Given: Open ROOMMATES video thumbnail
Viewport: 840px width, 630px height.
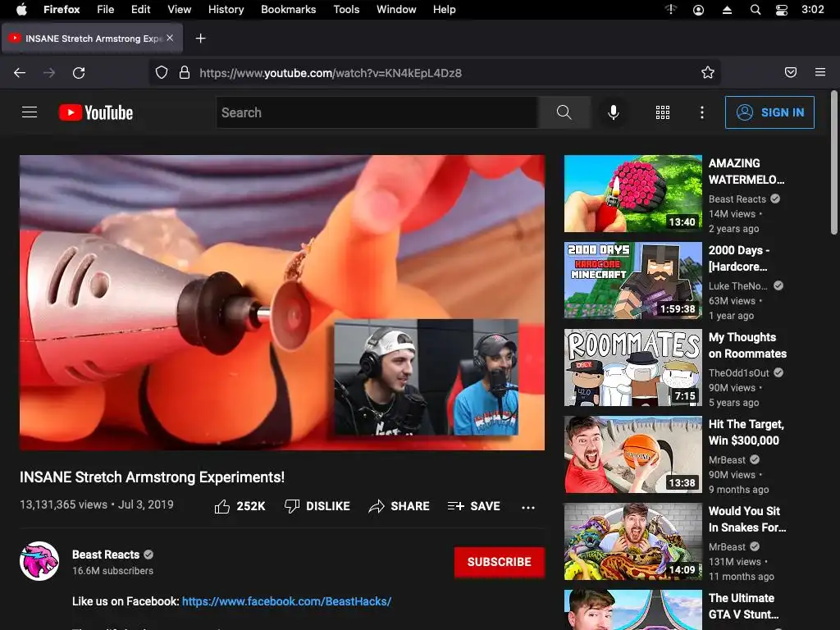Looking at the screenshot, I should pyautogui.click(x=632, y=367).
